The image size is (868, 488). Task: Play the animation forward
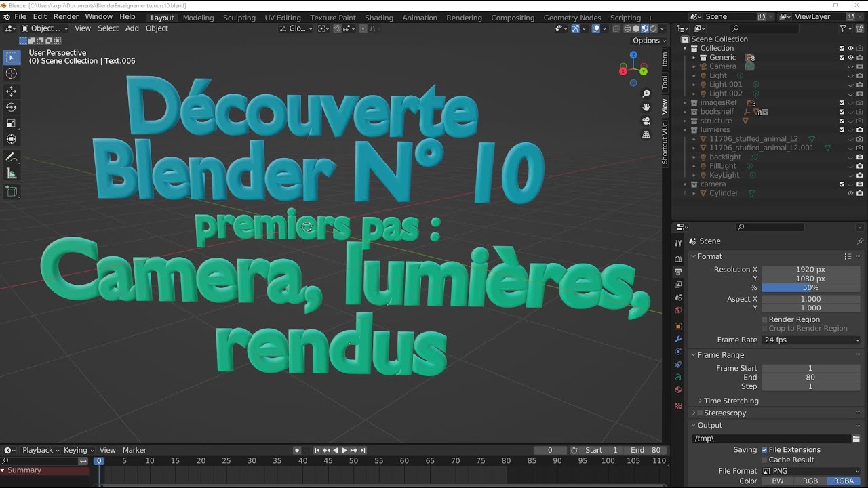click(344, 450)
